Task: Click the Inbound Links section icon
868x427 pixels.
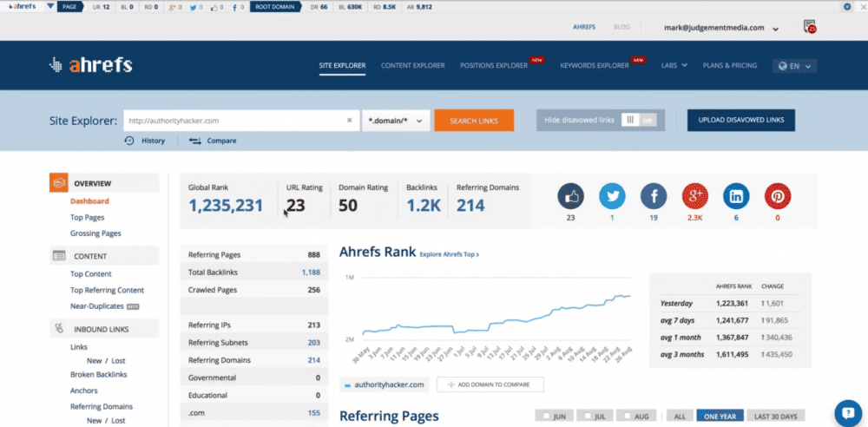Action: click(x=59, y=329)
